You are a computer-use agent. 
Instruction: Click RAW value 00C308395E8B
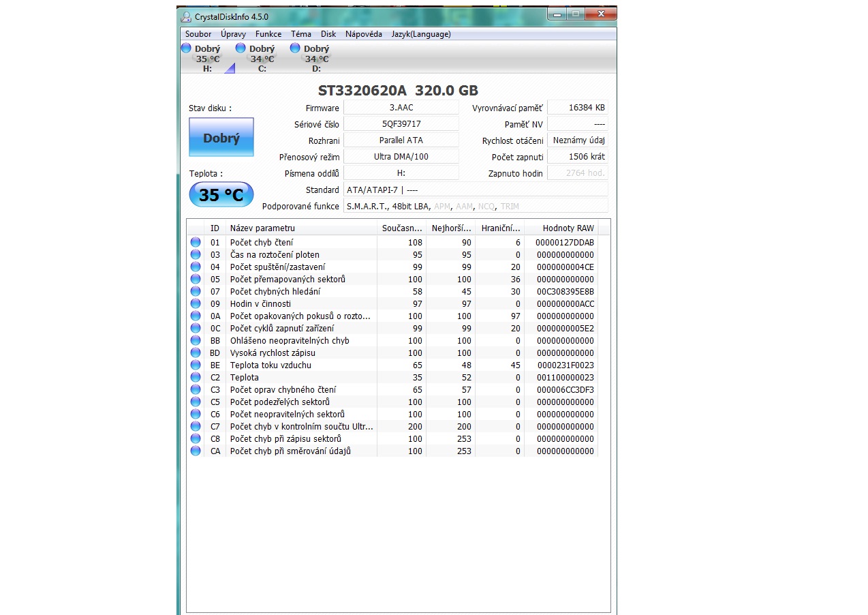564,291
